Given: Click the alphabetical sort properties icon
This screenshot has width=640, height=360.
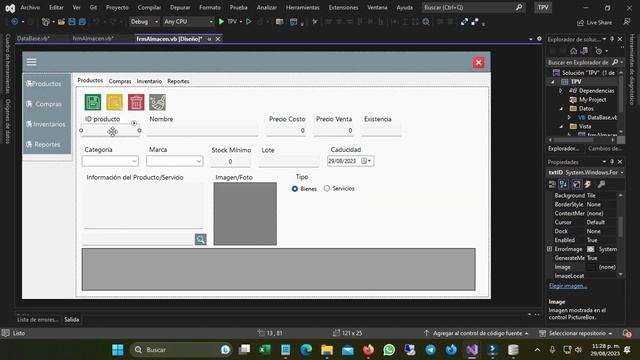Looking at the screenshot, I should point(564,184).
